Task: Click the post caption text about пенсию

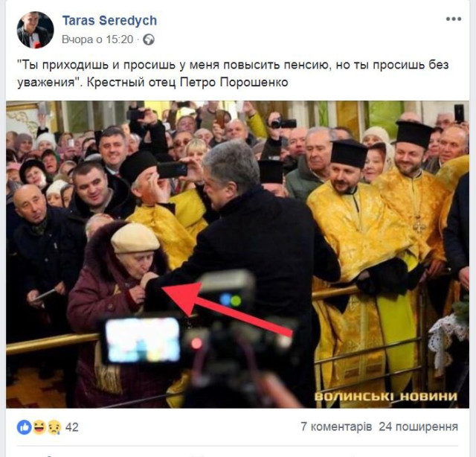Action: point(233,73)
